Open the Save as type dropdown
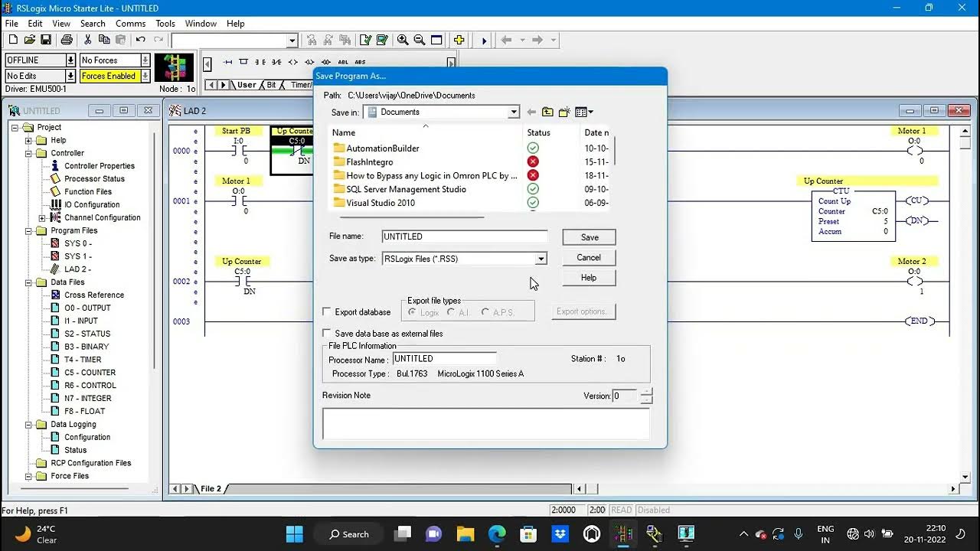The width and height of the screenshot is (980, 551). pyautogui.click(x=541, y=259)
